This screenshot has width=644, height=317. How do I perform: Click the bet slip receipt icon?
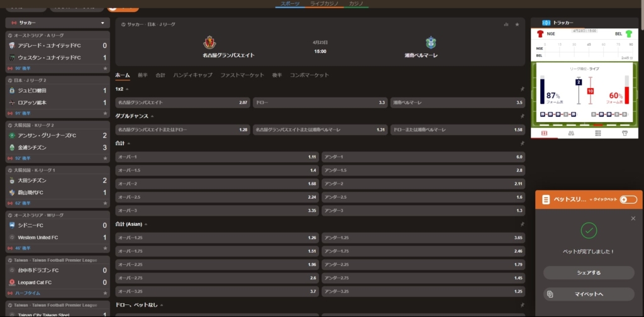point(545,199)
